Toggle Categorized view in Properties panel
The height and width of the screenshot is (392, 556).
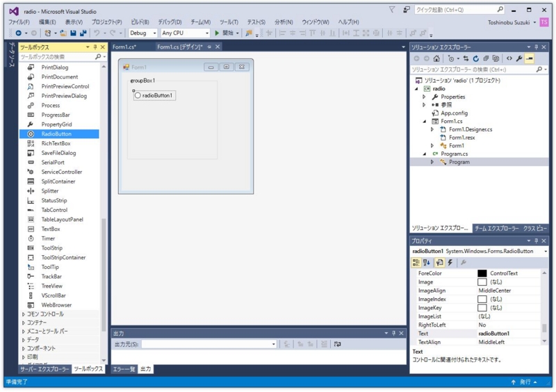416,263
